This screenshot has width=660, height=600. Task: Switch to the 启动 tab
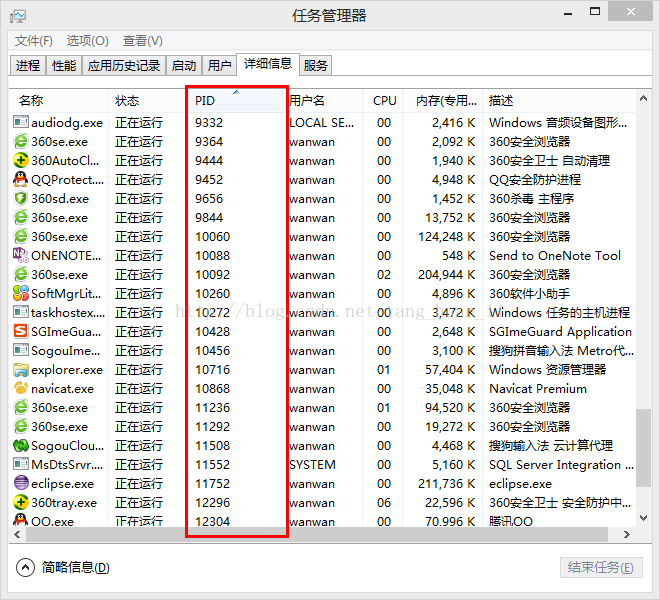click(184, 66)
